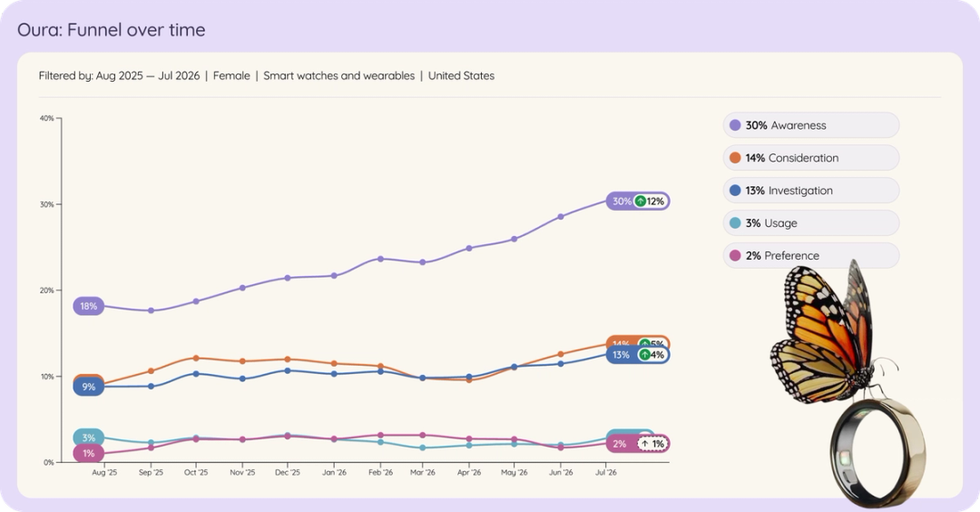Image resolution: width=980 pixels, height=512 pixels.
Task: Toggle the Preference legend pill
Action: (810, 255)
